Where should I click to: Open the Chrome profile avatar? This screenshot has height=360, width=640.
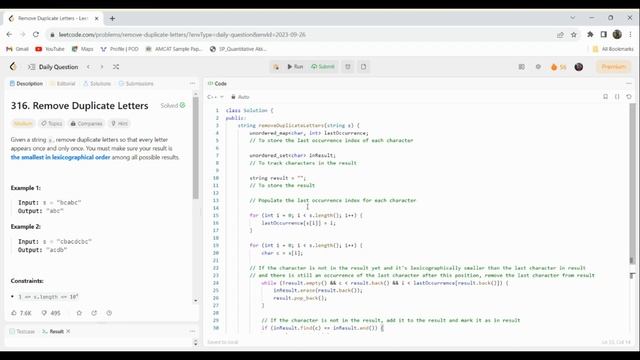[x=617, y=35]
